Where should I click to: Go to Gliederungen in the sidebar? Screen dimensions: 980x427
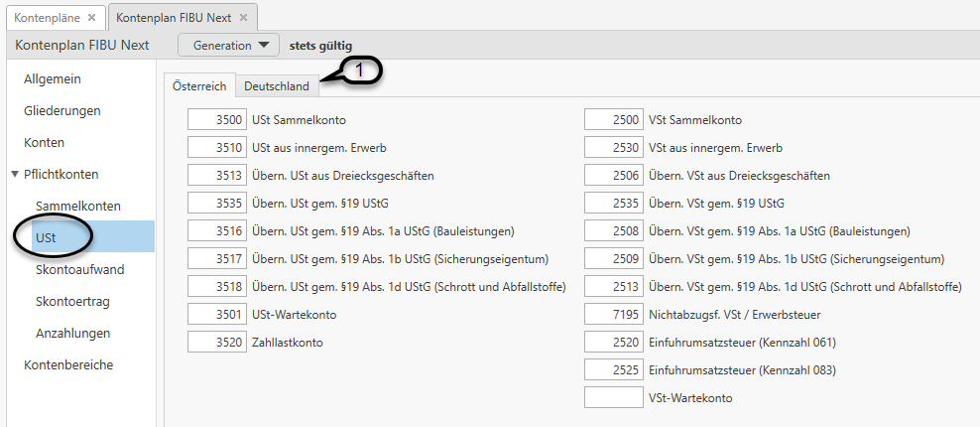coord(61,111)
